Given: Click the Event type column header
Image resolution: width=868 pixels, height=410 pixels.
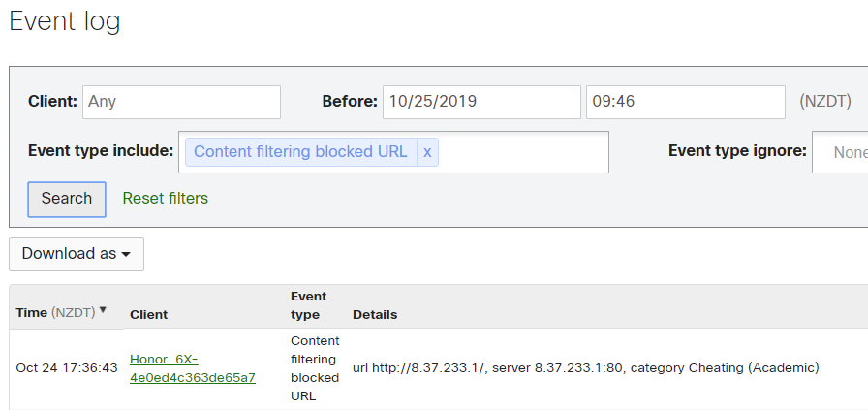Looking at the screenshot, I should (x=309, y=305).
